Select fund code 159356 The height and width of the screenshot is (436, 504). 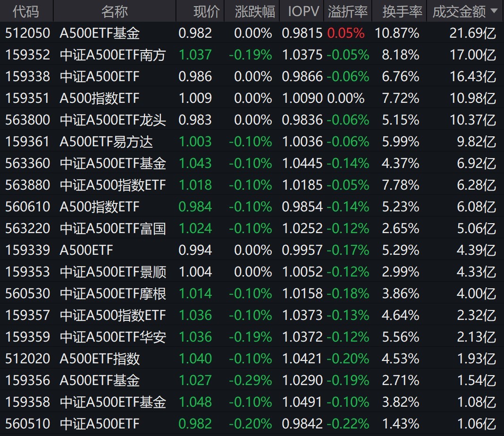28,380
